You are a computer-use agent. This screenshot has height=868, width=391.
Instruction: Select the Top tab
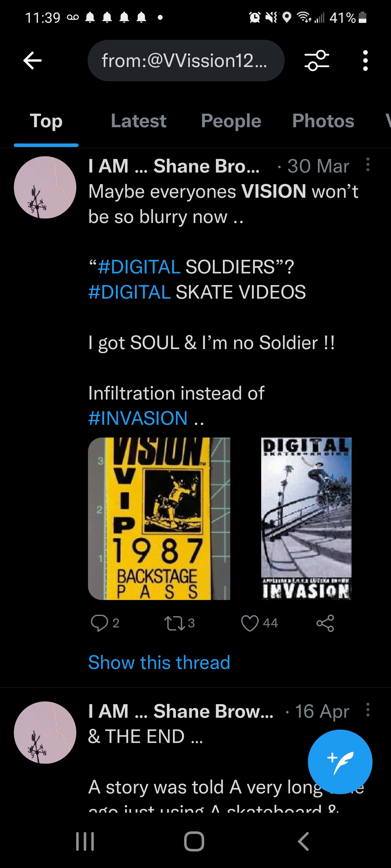[x=46, y=121]
